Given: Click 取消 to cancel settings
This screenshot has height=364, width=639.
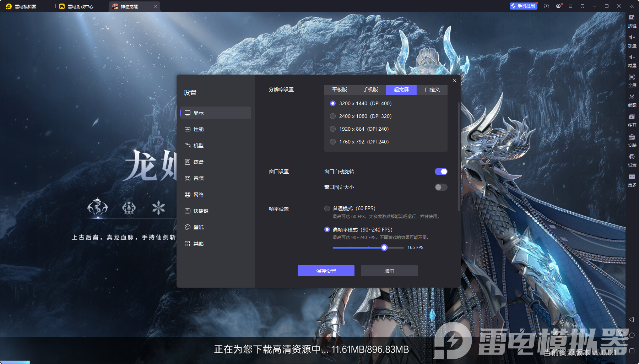Looking at the screenshot, I should pyautogui.click(x=389, y=271).
